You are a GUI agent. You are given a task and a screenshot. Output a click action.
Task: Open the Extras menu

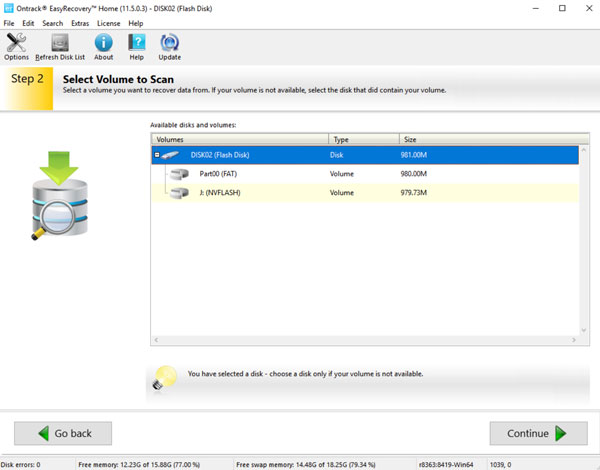(x=80, y=23)
